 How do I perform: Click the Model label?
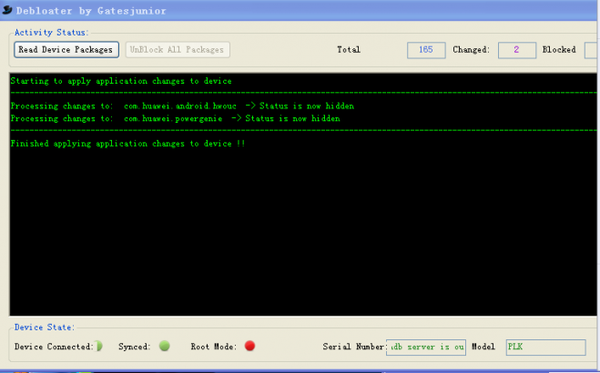[483, 347]
